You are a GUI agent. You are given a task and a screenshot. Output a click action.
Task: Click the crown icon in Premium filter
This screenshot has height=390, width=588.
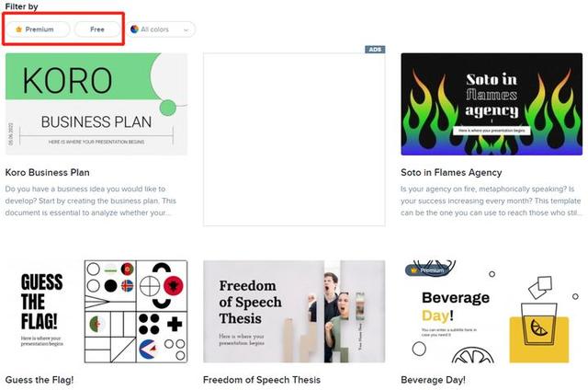click(x=18, y=29)
